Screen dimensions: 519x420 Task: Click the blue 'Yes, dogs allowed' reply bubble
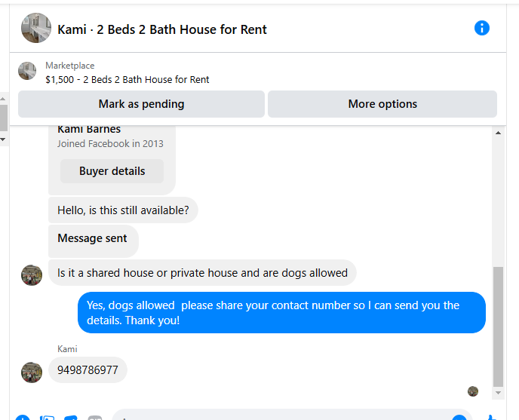coord(281,312)
